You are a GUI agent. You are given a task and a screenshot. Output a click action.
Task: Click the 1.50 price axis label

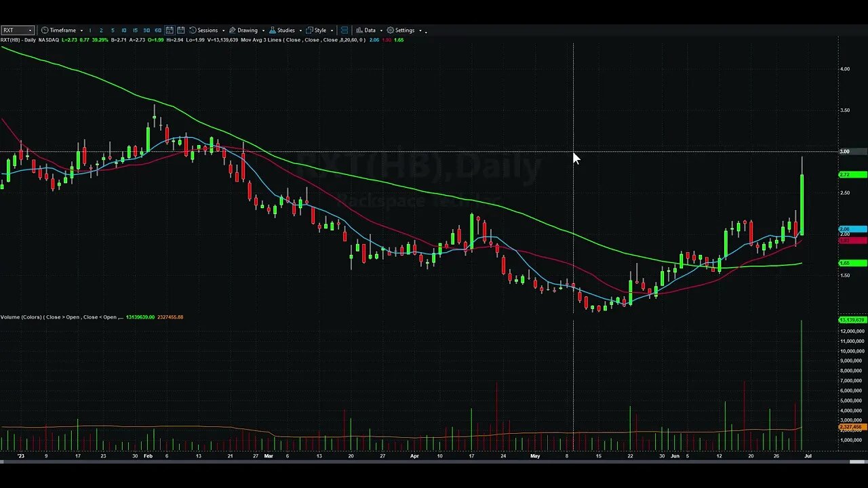coord(844,275)
